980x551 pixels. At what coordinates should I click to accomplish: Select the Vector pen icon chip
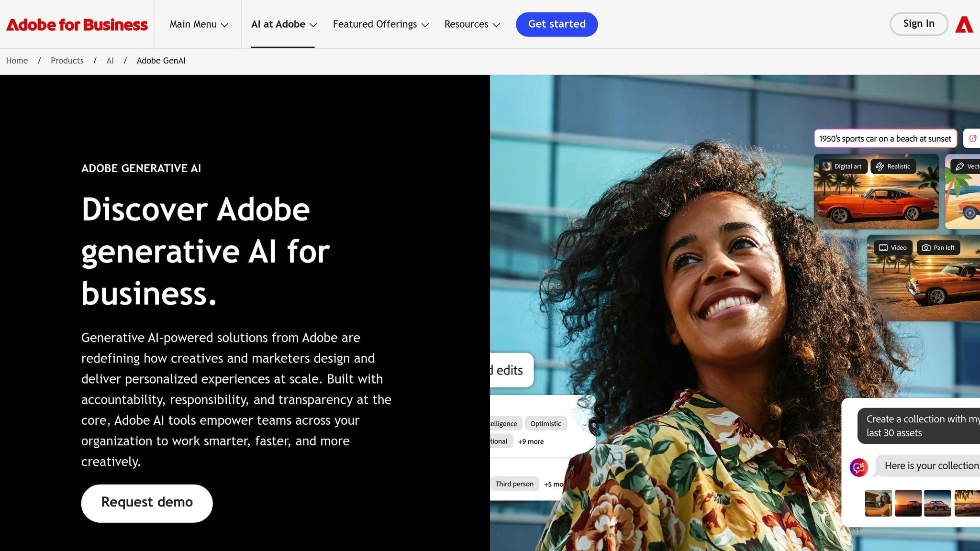(x=966, y=166)
